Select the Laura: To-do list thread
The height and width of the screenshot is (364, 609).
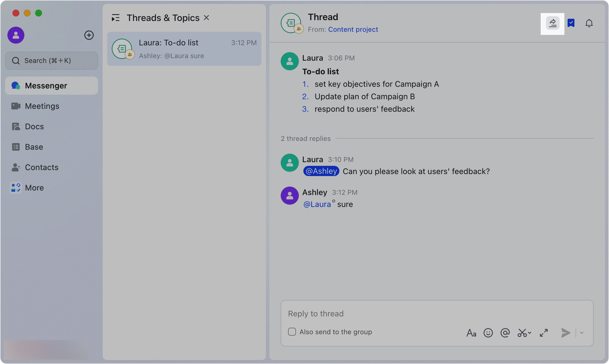tap(184, 48)
